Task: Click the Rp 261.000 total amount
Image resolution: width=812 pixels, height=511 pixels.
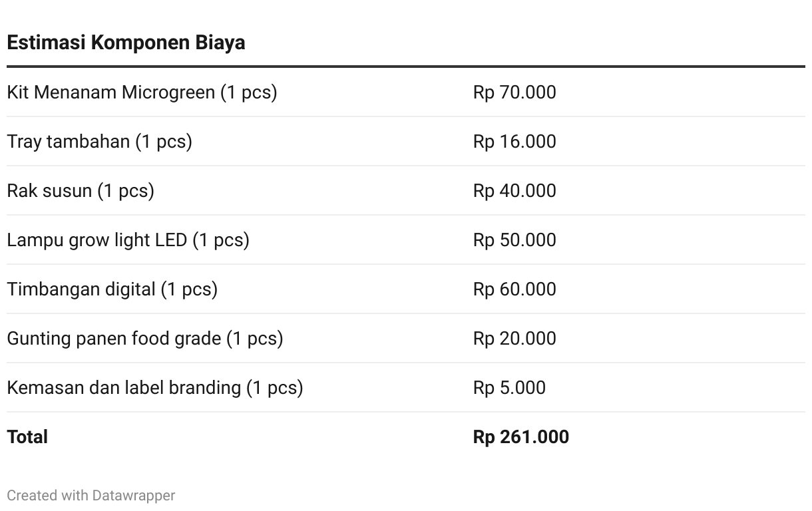Action: pos(521,436)
